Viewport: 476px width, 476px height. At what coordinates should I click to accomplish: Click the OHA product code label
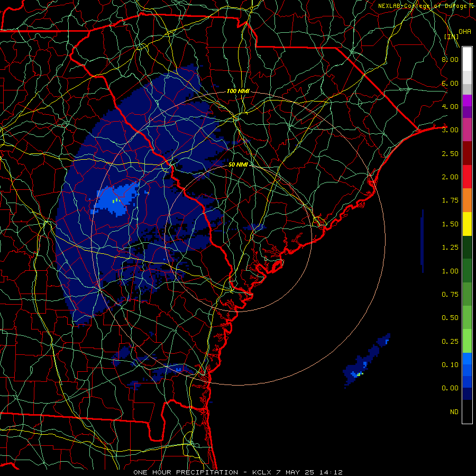(x=465, y=32)
